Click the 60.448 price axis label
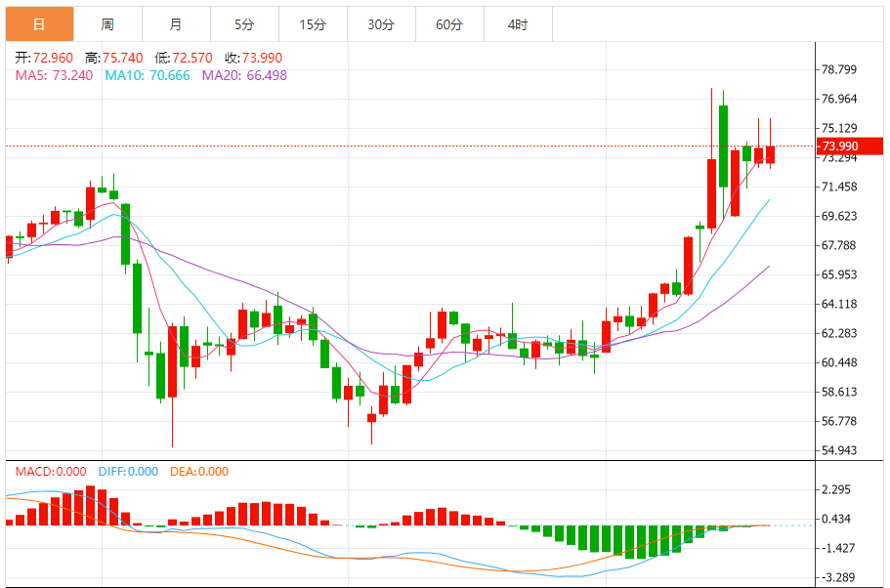The height and width of the screenshot is (588, 890). point(839,362)
